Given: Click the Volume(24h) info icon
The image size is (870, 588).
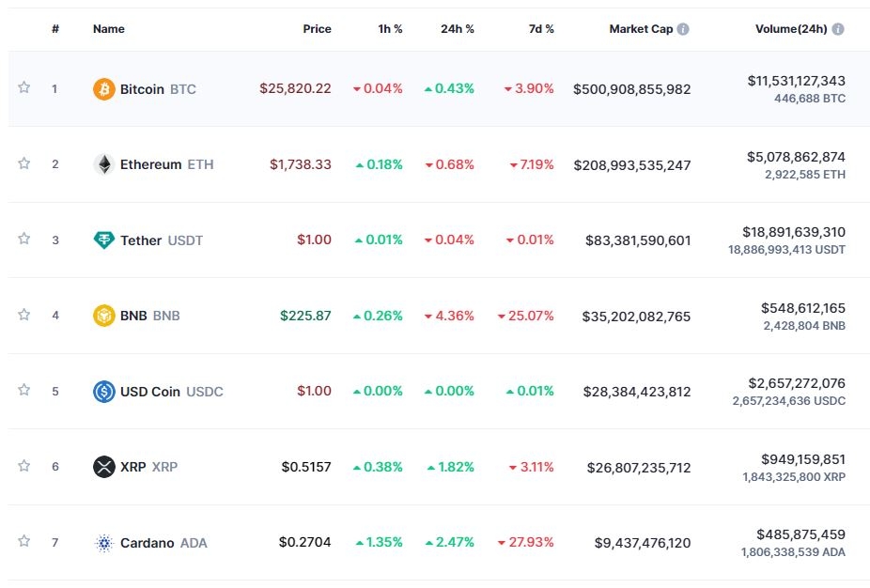Looking at the screenshot, I should click(x=838, y=29).
